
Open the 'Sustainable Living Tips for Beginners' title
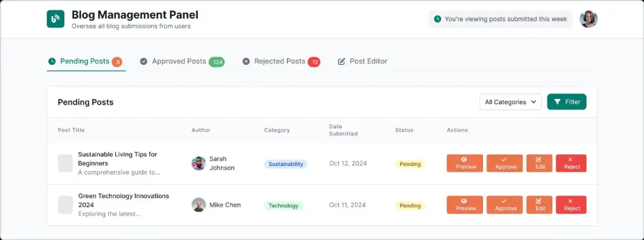pos(117,159)
